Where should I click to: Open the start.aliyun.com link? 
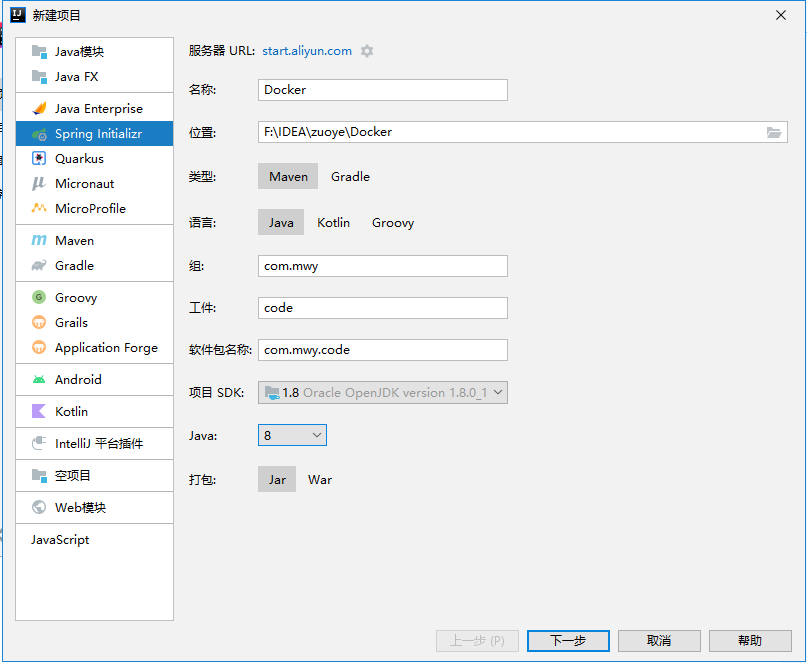pos(307,51)
